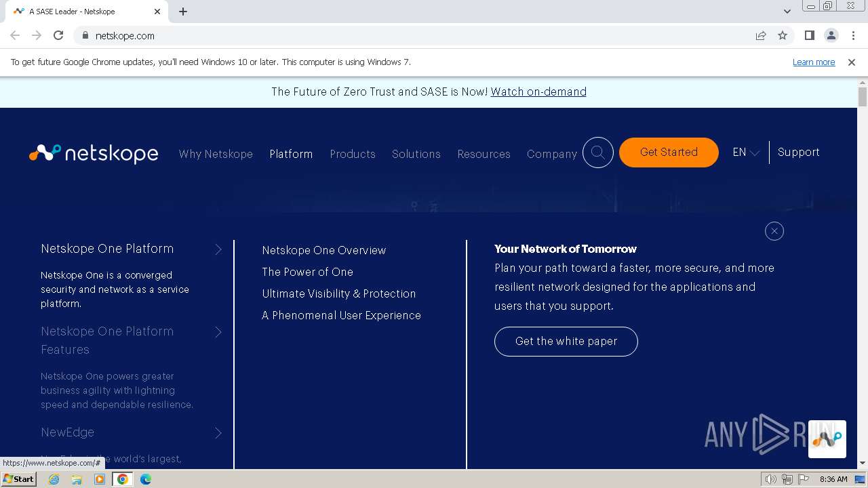Click Learn more in update bar

click(x=814, y=62)
